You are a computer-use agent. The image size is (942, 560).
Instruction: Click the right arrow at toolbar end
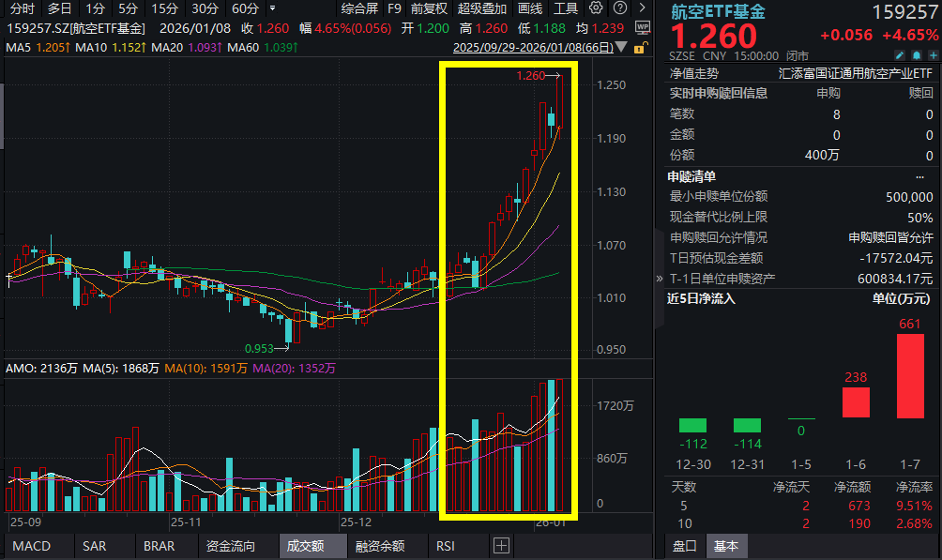point(644,8)
